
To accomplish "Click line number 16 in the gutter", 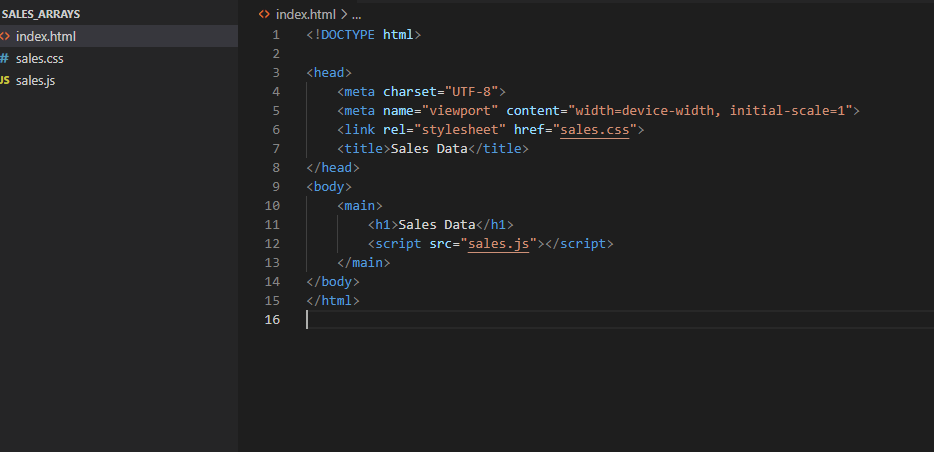I will [x=272, y=320].
